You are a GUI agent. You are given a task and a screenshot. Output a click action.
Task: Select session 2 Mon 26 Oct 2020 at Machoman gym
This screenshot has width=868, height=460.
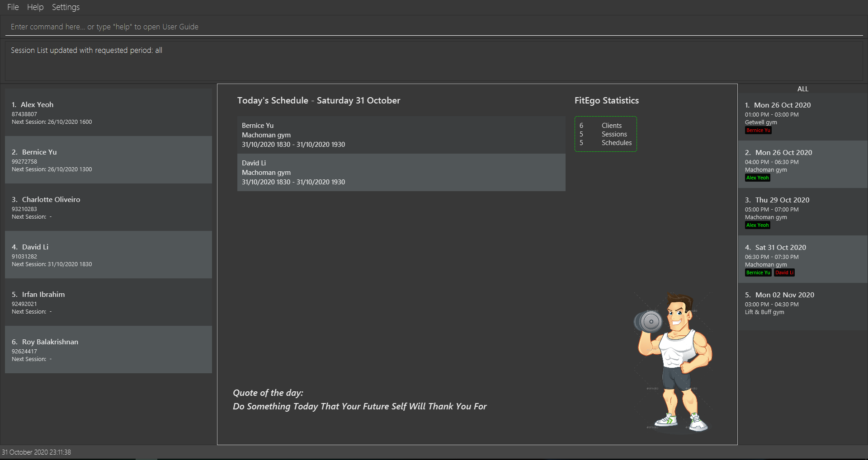pyautogui.click(x=803, y=164)
